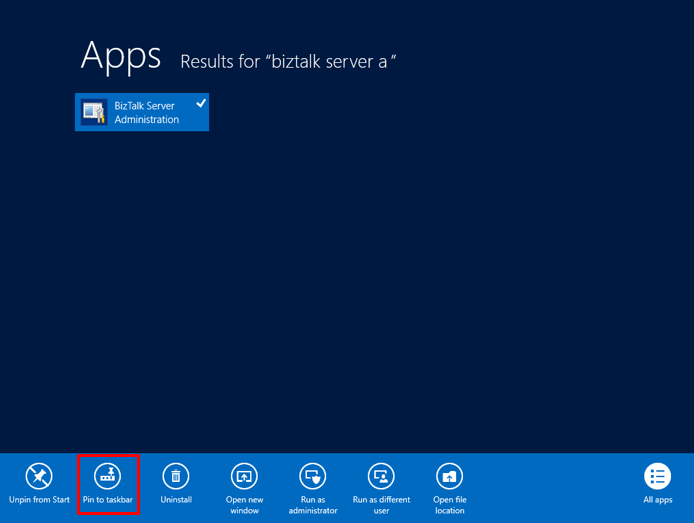Select the 'Open new window' label
This screenshot has width=694, height=523.
pos(244,505)
